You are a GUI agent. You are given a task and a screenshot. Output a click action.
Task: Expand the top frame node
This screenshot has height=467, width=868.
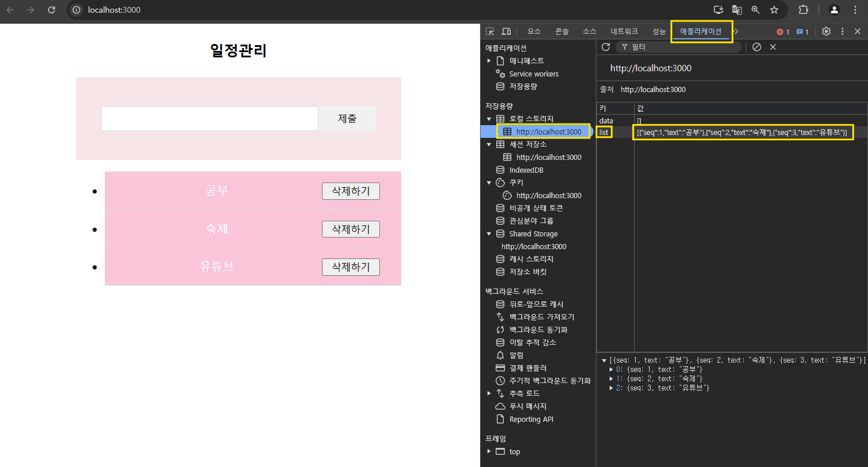pyautogui.click(x=489, y=452)
